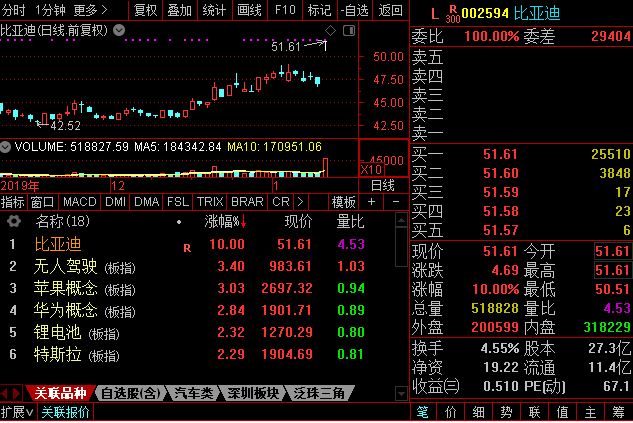633x423 pixels.
Task: Click the right red arrow beside the bottom tabs
Action: [17, 393]
